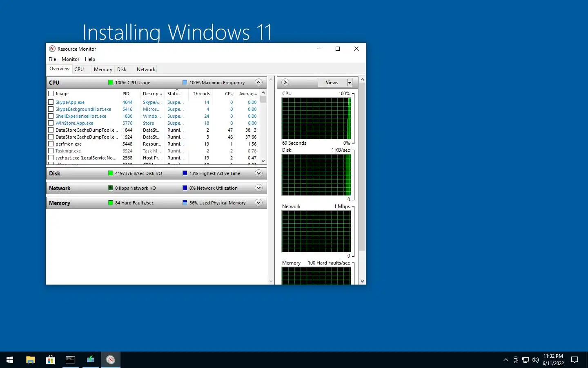Viewport: 588px width, 368px height.
Task: Collapse the graphs pane with arrow button
Action: click(x=285, y=82)
